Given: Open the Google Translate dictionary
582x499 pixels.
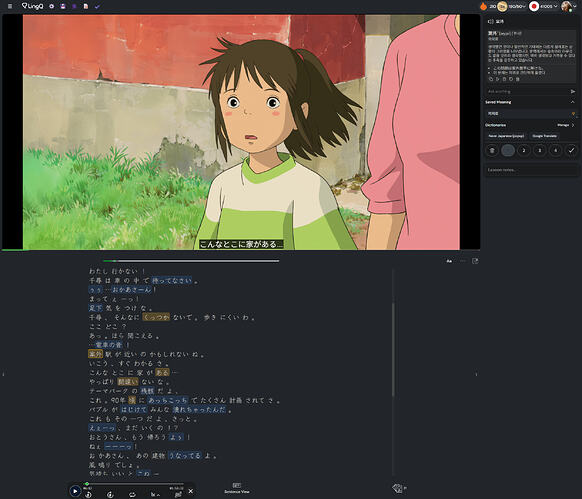Looking at the screenshot, I should click(x=544, y=136).
